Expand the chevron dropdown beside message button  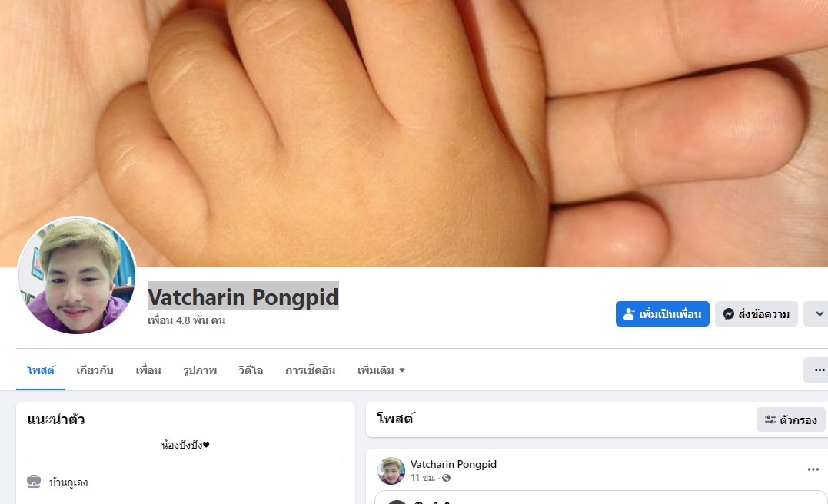(x=817, y=314)
